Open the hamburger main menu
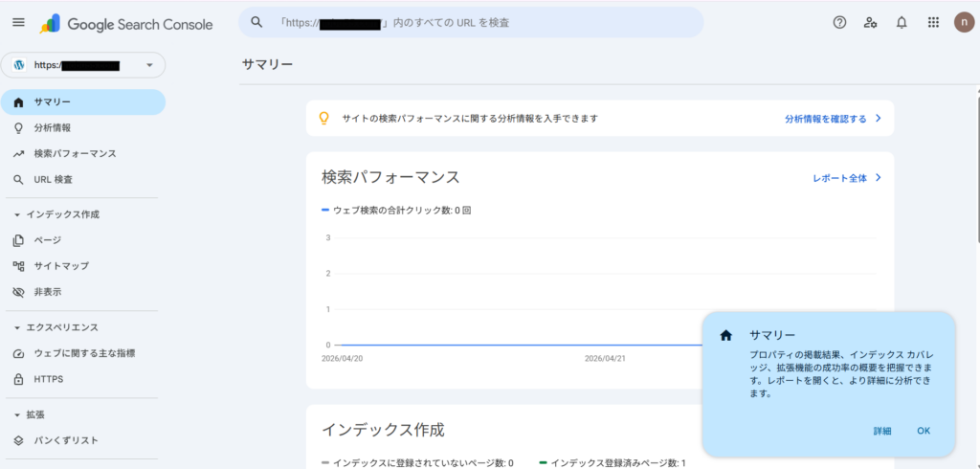 (x=18, y=23)
